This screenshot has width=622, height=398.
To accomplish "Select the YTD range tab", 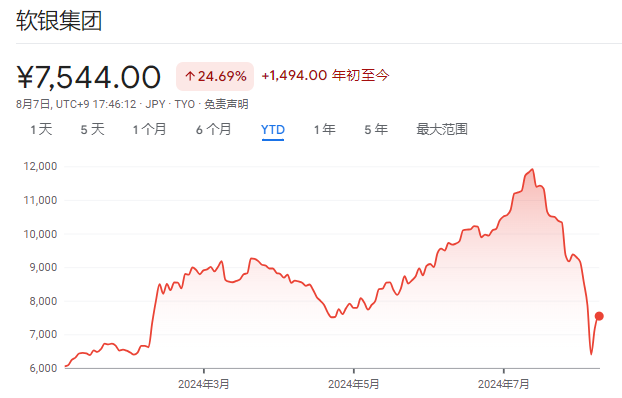I will [x=273, y=130].
